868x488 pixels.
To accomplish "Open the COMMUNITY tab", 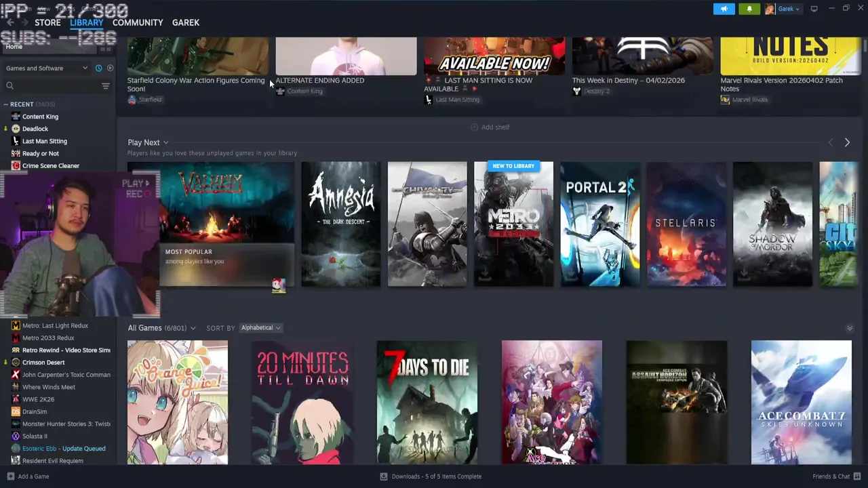I will point(138,22).
